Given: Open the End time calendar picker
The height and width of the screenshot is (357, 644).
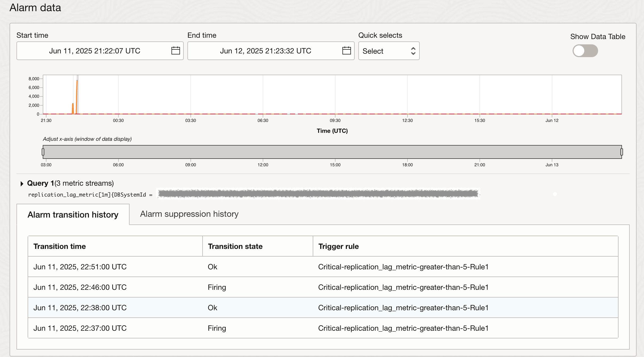Looking at the screenshot, I should pos(346,50).
